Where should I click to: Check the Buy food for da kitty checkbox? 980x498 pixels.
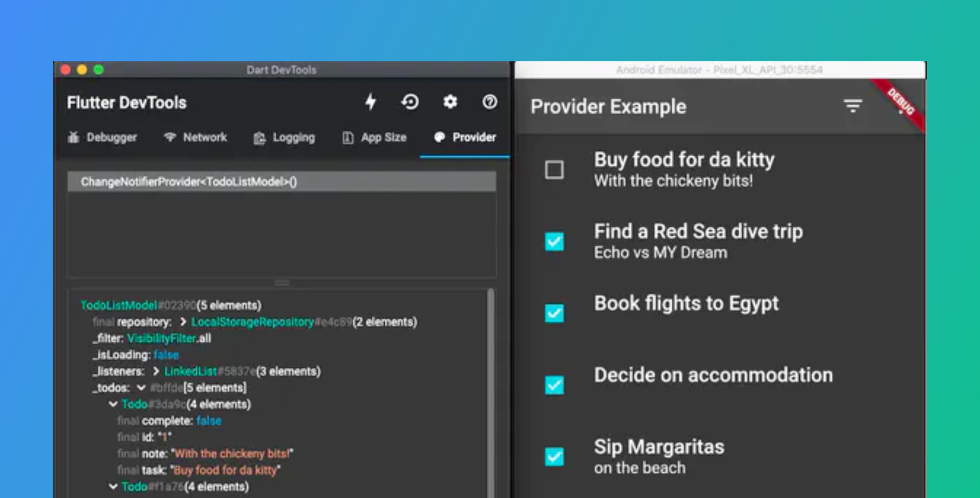(554, 170)
